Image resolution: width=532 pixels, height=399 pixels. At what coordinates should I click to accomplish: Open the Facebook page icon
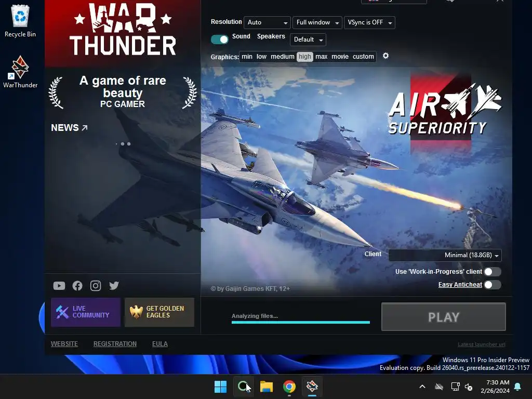77,286
